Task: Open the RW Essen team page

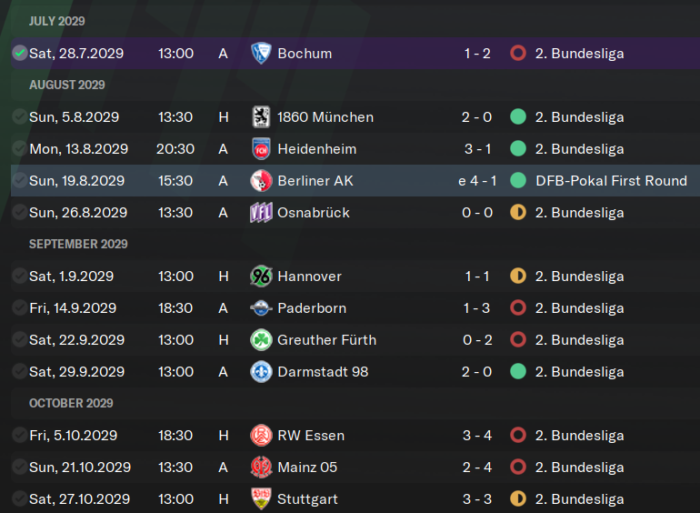Action: pos(311,435)
